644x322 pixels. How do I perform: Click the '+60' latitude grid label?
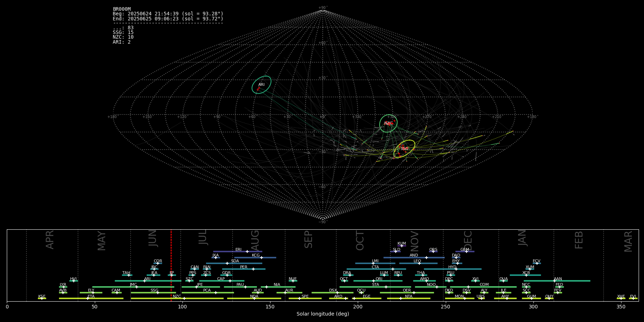pyautogui.click(x=322, y=43)
